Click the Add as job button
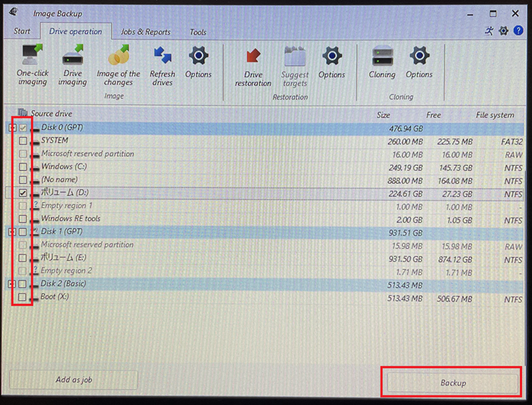Screen dimensions: 532x405 (74, 380)
